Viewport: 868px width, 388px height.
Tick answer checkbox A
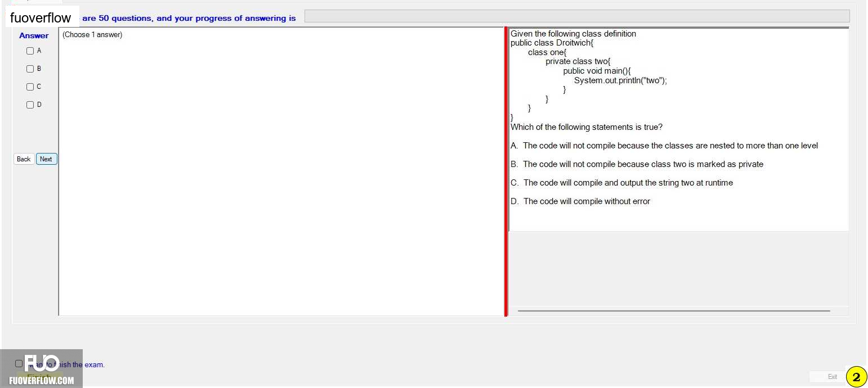30,51
